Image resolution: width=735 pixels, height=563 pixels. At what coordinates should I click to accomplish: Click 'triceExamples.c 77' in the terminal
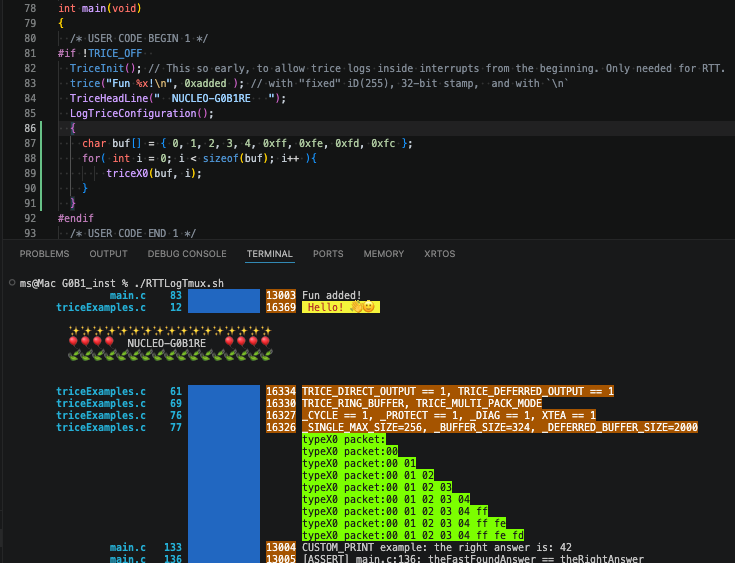click(119, 428)
